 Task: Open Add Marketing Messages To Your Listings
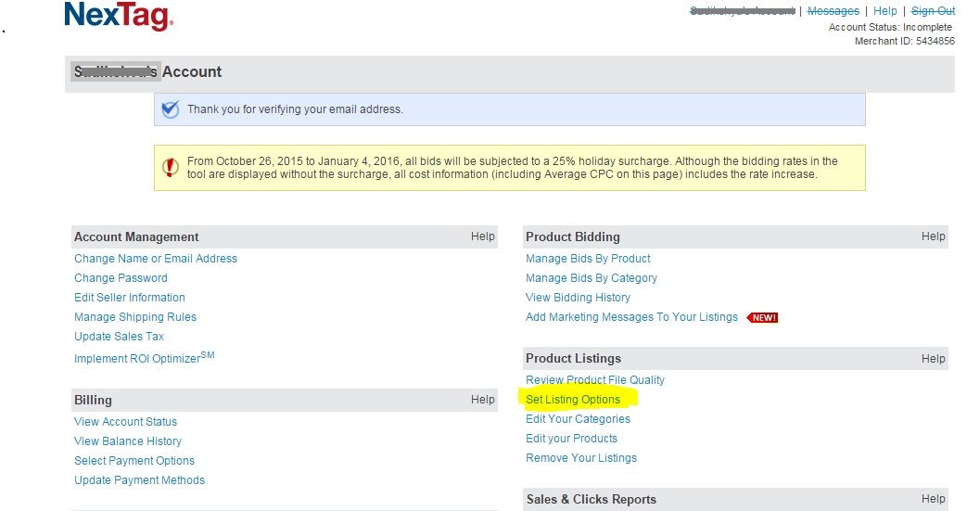pos(631,316)
